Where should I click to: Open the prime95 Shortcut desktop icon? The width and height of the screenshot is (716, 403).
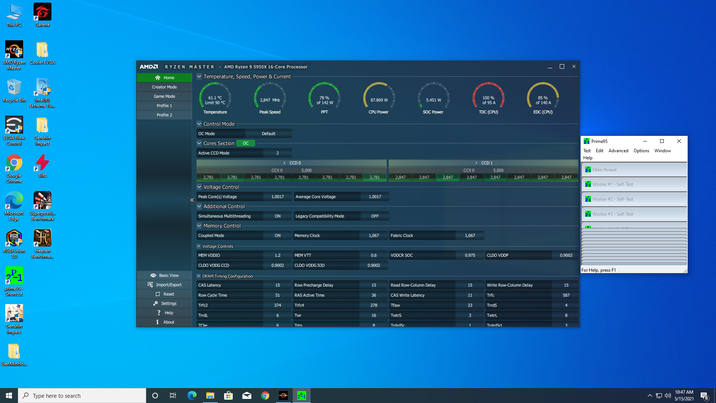[x=14, y=282]
